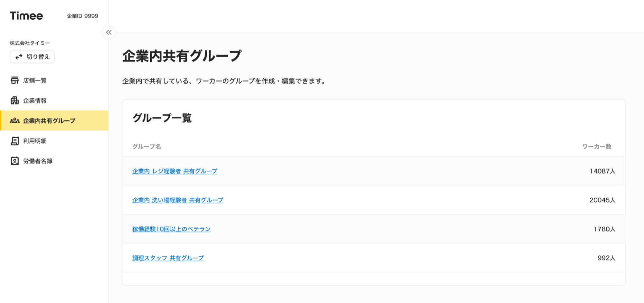Click the 企業ID 9999 label
The width and height of the screenshot is (644, 303).
tap(82, 16)
